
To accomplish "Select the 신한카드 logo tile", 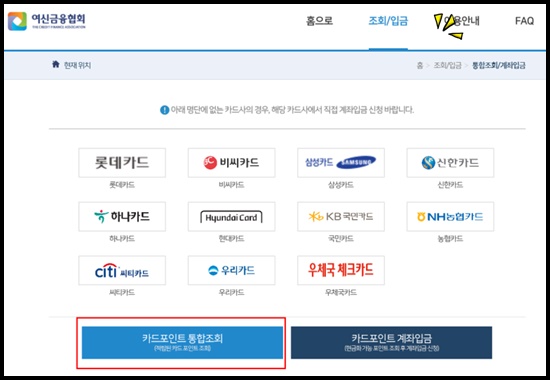I will (450, 162).
